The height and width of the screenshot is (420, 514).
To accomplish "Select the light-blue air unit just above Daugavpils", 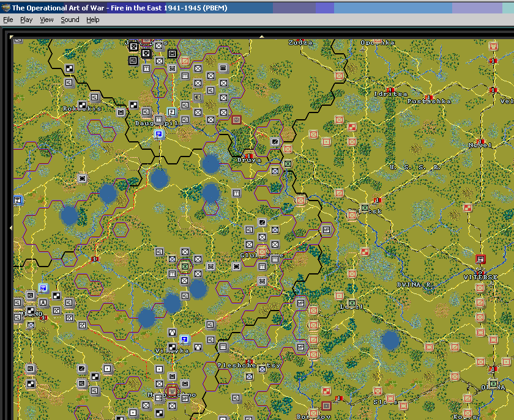I will [x=172, y=112].
